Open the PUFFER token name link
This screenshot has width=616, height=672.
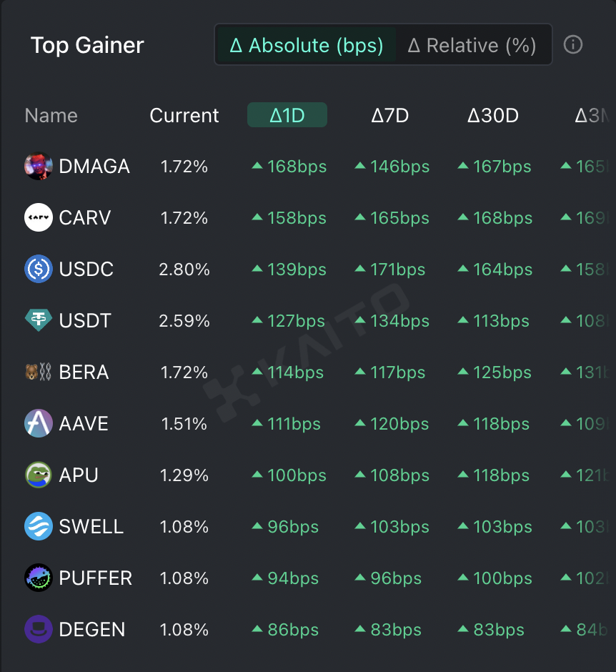tap(96, 578)
